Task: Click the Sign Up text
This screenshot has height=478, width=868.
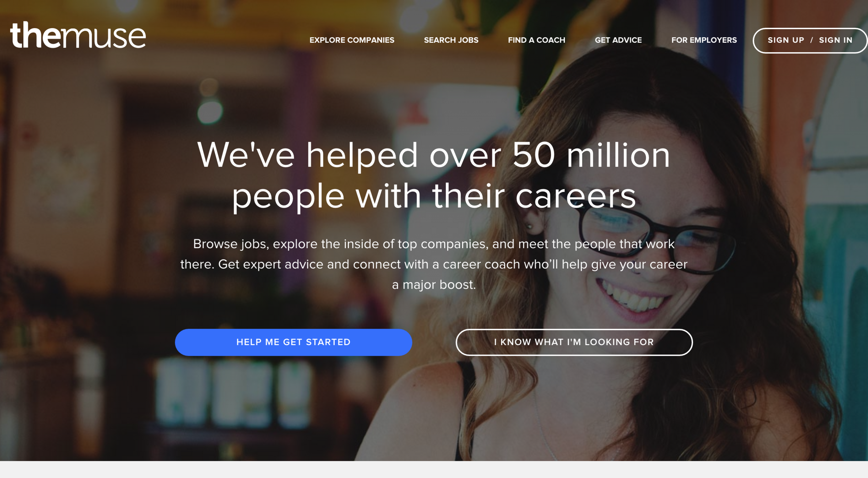Action: 786,40
